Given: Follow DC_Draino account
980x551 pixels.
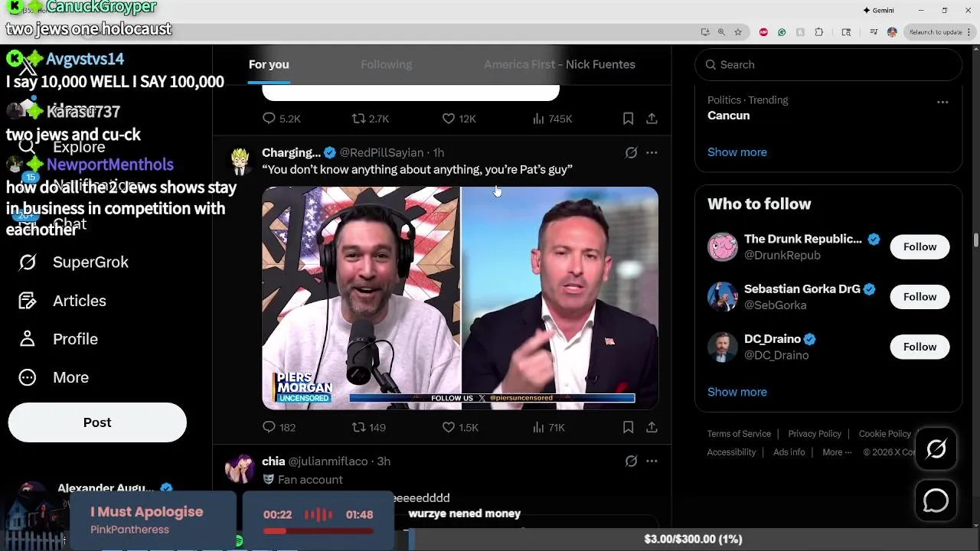Looking at the screenshot, I should 920,347.
